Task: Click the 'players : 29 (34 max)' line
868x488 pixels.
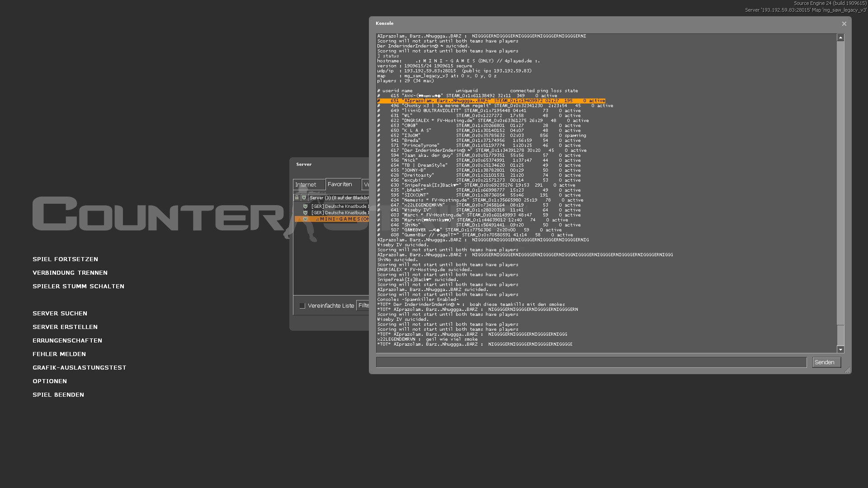Action: coord(406,81)
